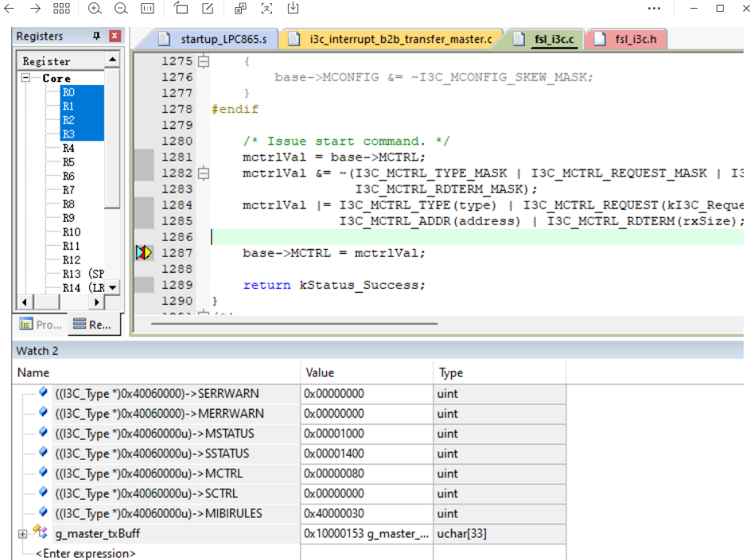
Task: Select the SERRWARN watch expression
Action: (157, 394)
